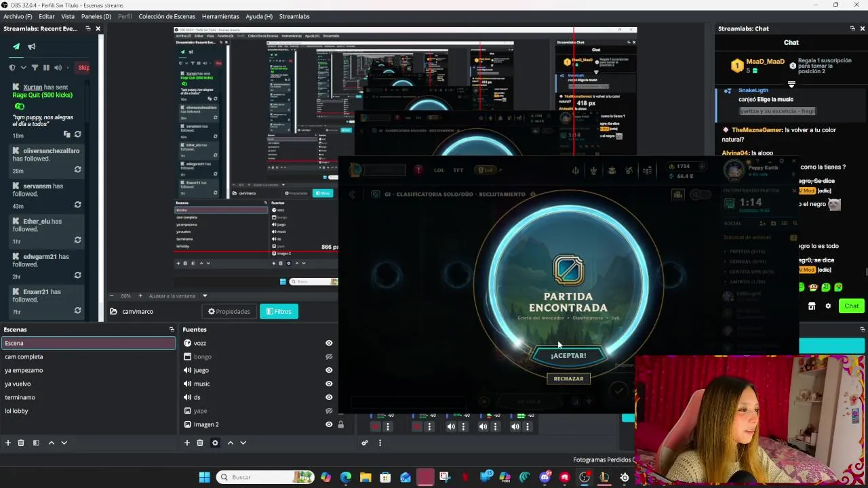Click the shield safe mode icon
Image resolution: width=868 pixels, height=488 pixels.
[12, 68]
